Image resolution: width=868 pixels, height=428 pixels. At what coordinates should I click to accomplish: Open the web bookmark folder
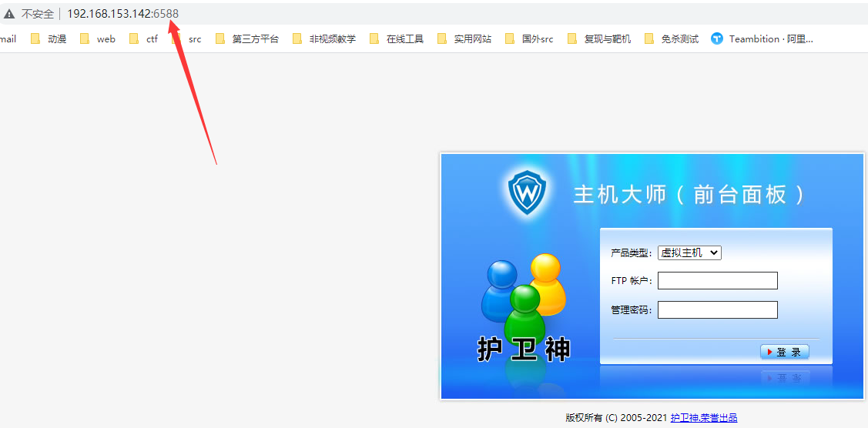pyautogui.click(x=97, y=38)
